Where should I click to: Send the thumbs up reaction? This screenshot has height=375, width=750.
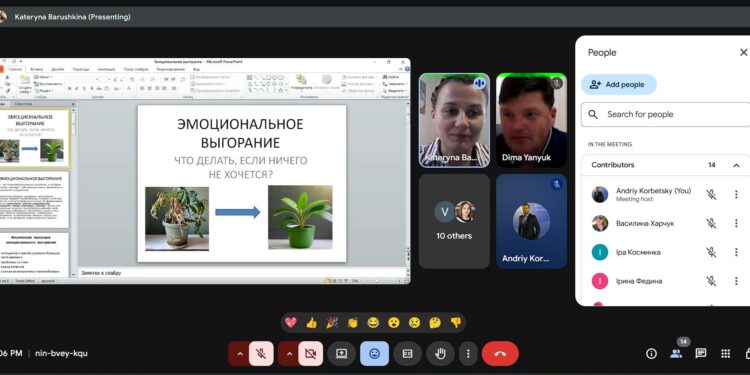click(311, 322)
